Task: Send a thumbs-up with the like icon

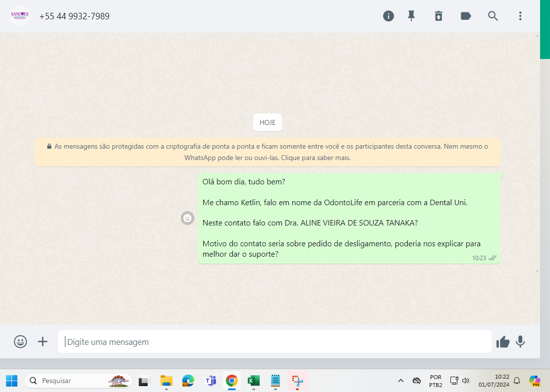Action: [502, 341]
